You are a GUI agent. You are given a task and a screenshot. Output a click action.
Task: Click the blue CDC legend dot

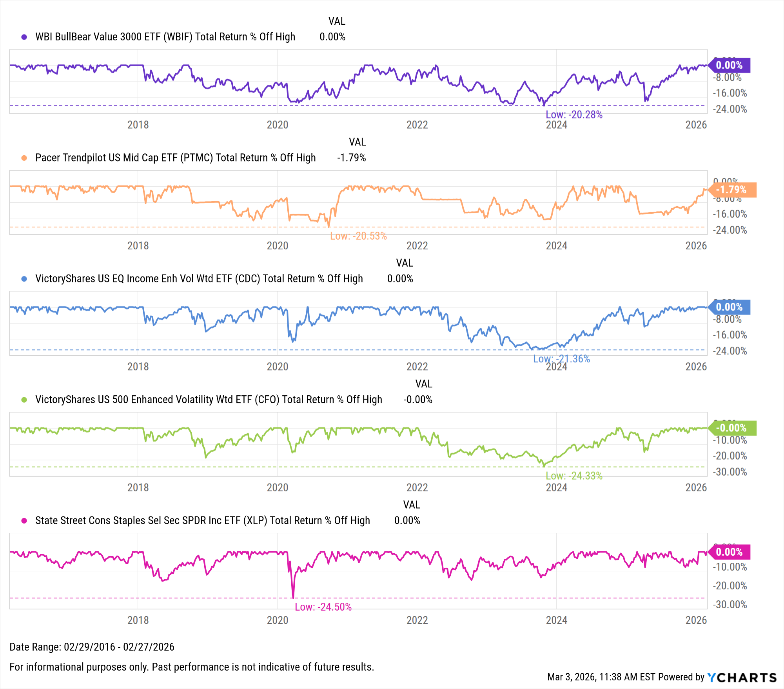tap(24, 279)
